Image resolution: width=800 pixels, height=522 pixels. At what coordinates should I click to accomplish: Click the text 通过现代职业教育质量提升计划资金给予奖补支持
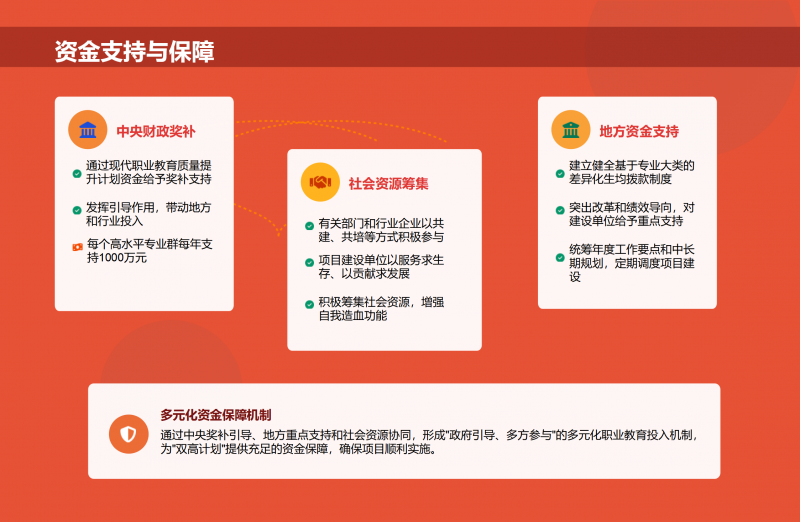148,172
